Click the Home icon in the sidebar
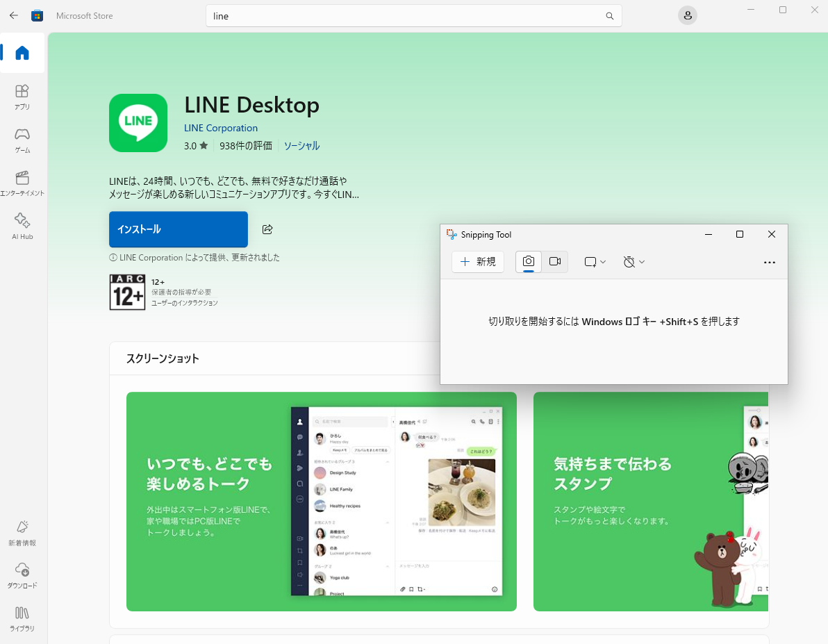The image size is (828, 644). coord(22,53)
